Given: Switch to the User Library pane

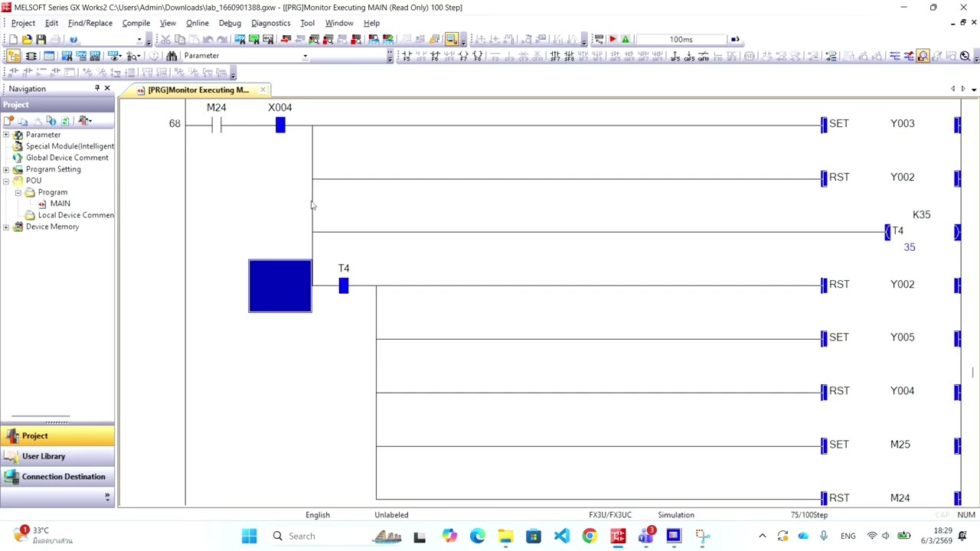Looking at the screenshot, I should coord(57,456).
